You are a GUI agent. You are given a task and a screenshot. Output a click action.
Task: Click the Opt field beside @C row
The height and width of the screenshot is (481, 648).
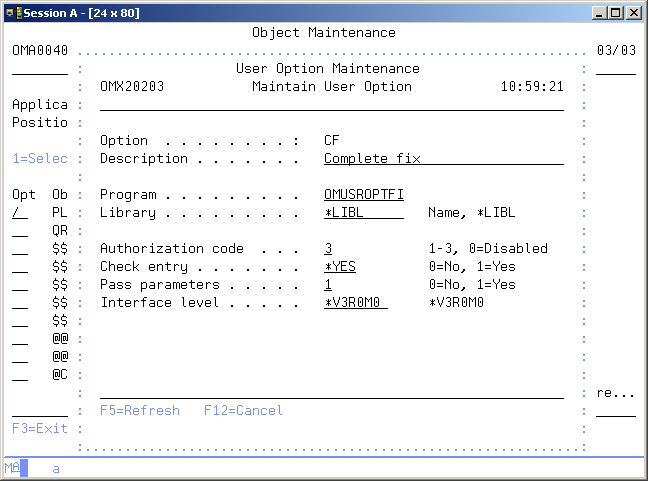20,375
